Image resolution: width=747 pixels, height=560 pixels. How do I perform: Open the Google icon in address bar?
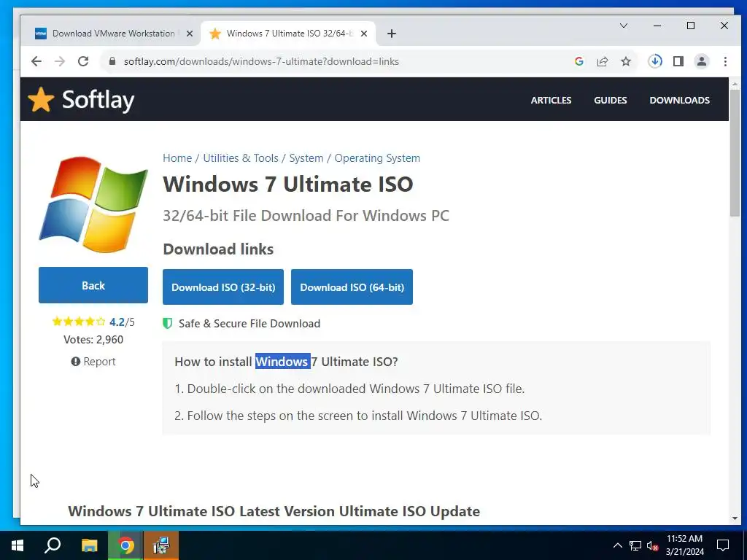579,61
